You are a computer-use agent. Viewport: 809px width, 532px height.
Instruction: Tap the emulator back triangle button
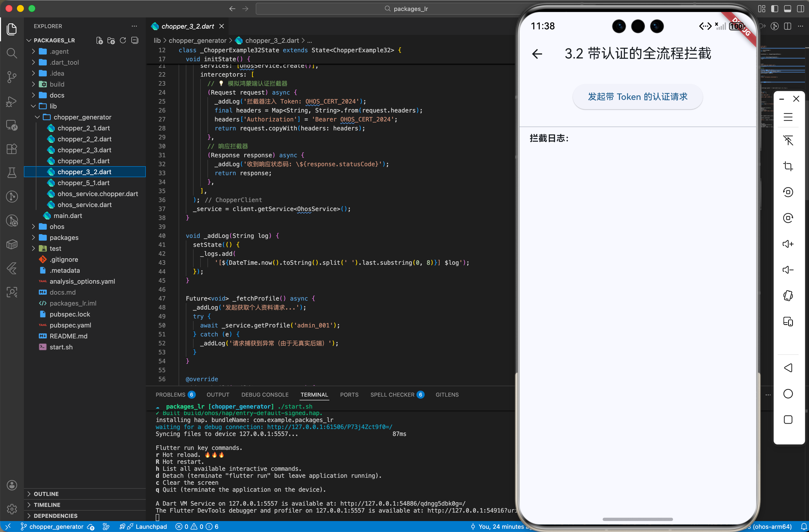tap(788, 368)
